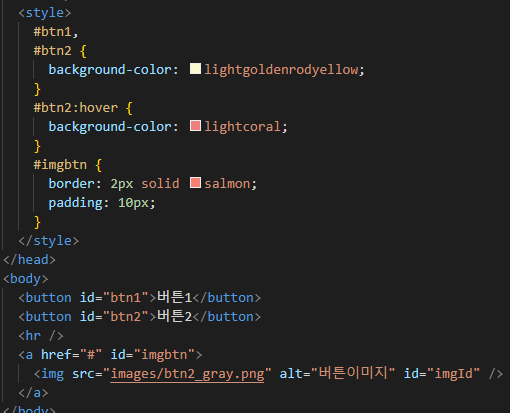Click the opening <body> tag
The height and width of the screenshot is (413, 510).
[x=26, y=279]
